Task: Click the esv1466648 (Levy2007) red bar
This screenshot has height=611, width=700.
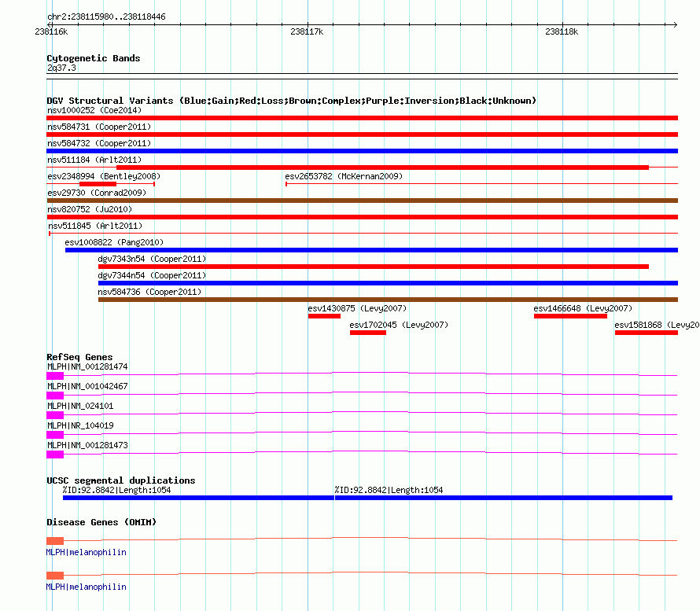Action: point(570,316)
